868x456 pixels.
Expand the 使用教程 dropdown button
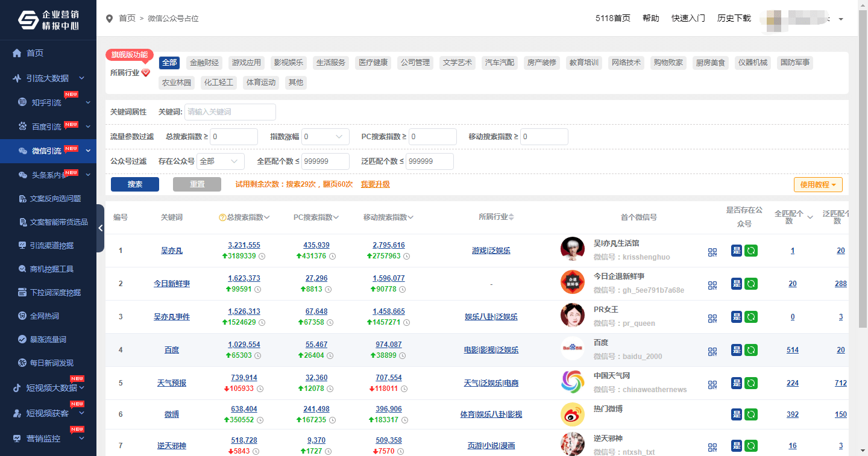[x=818, y=185]
